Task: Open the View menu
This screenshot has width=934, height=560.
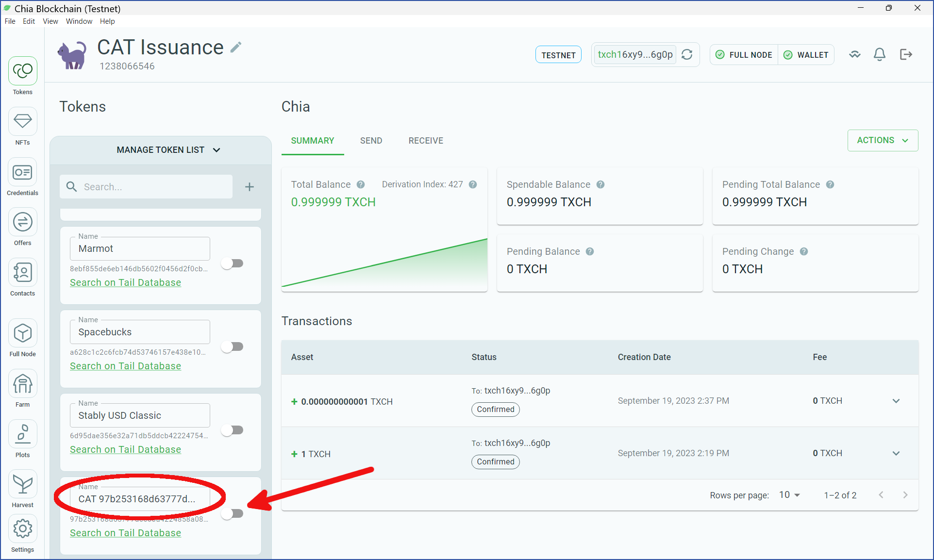Action: tap(50, 21)
